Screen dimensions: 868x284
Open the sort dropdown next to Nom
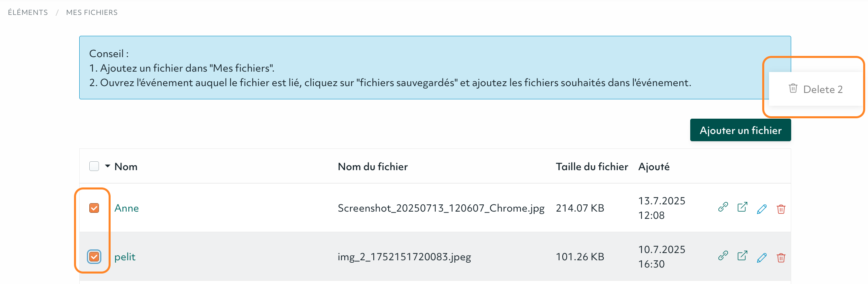107,166
